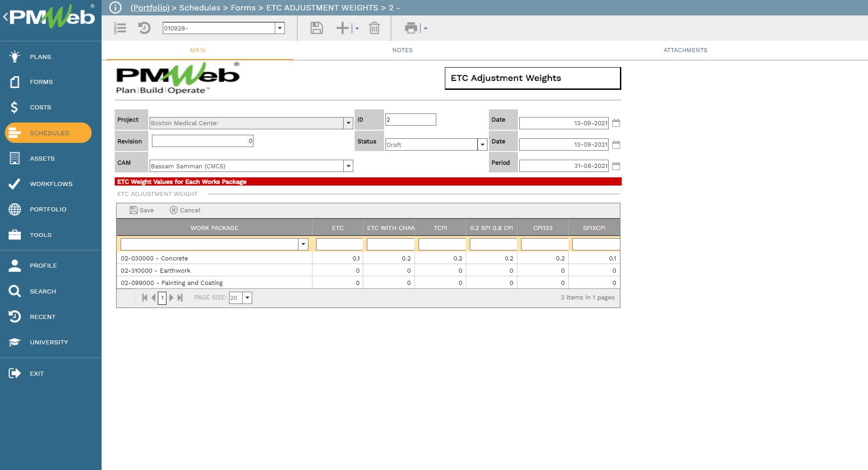Image resolution: width=868 pixels, height=470 pixels.
Task: Sort by TCPI column header
Action: click(x=440, y=228)
